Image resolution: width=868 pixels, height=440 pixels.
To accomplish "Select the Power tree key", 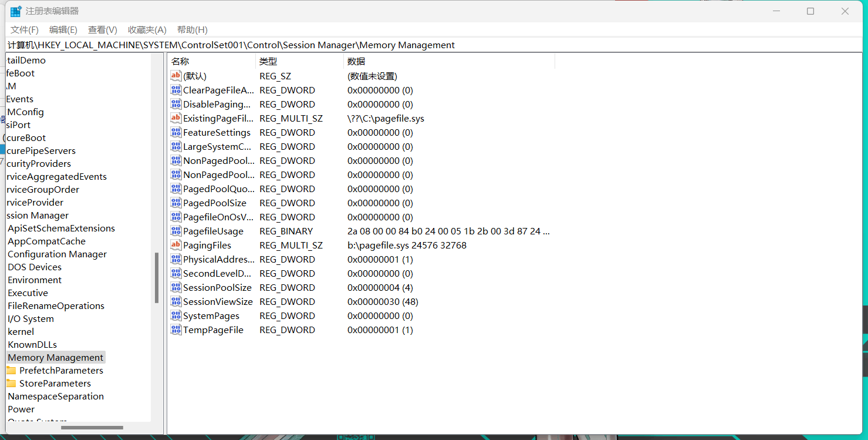I will tap(21, 409).
